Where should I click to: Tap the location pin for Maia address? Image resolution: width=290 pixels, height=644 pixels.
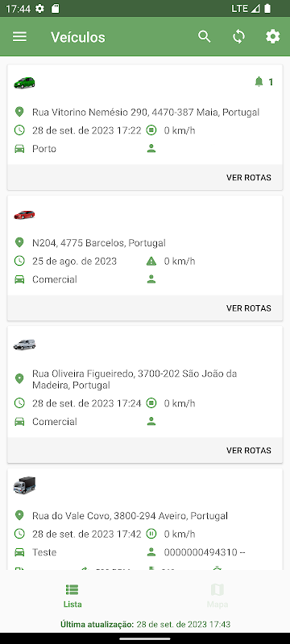point(19,112)
